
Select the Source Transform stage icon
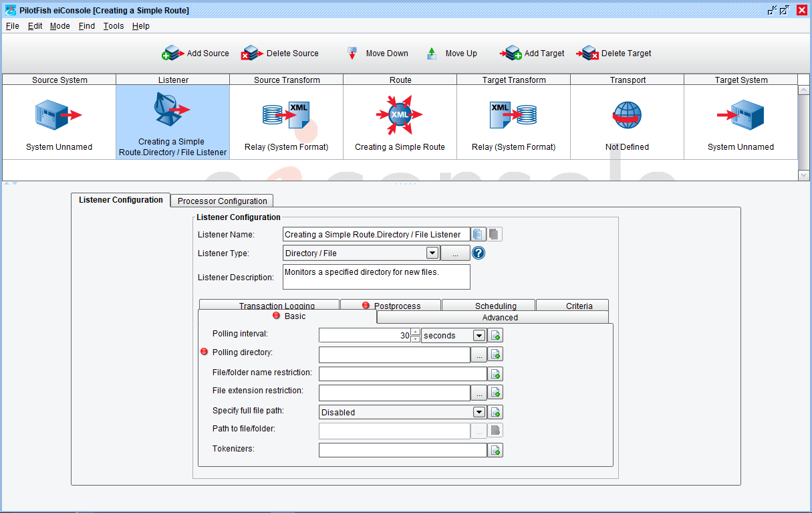tap(286, 115)
